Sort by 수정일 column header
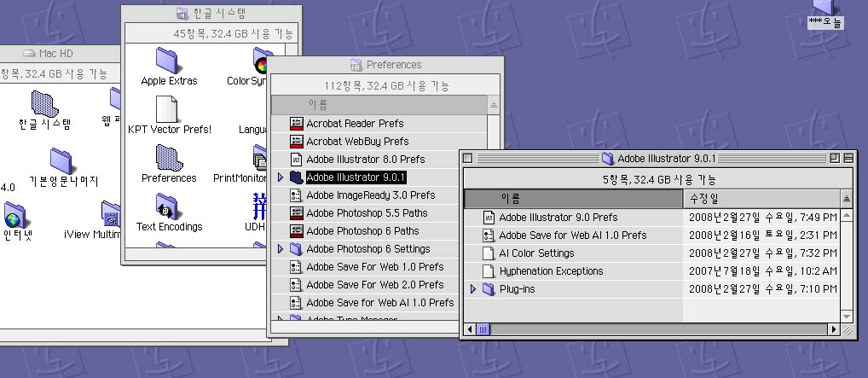The height and width of the screenshot is (378, 868). [x=761, y=198]
